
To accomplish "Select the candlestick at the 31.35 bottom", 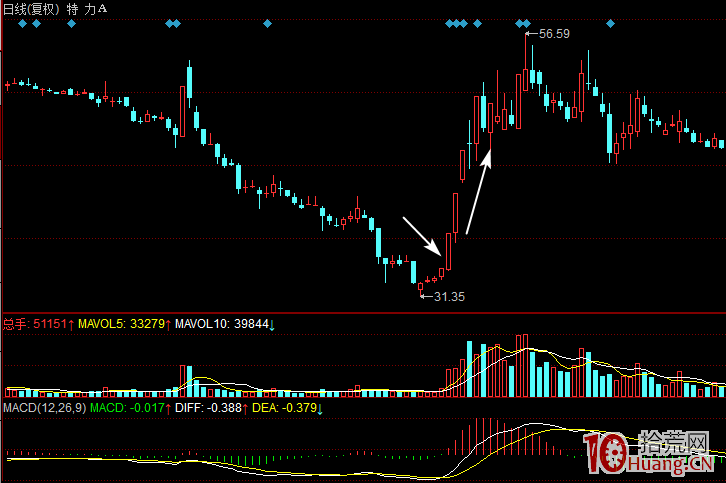I will coord(420,289).
